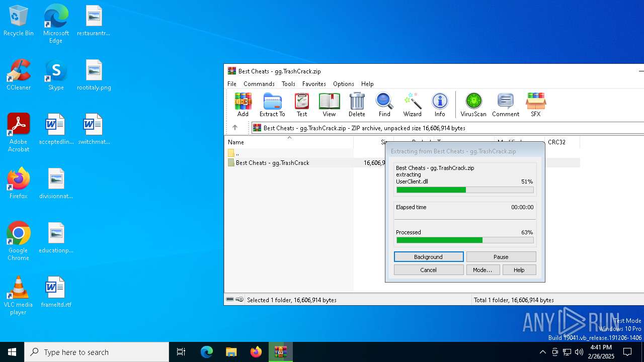Click Start button on taskbar
Screen dimensions: 644x362
pyautogui.click(x=12, y=352)
